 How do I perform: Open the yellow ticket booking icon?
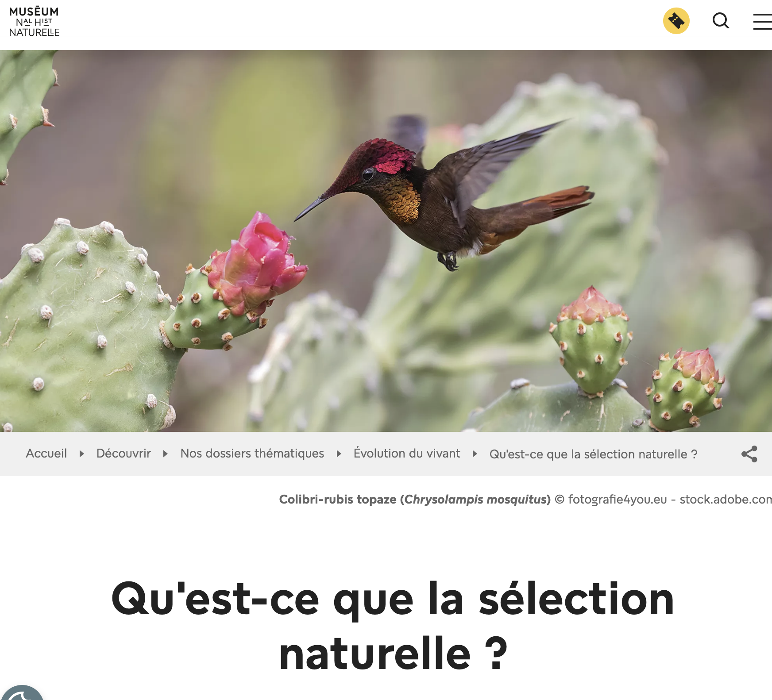(676, 21)
